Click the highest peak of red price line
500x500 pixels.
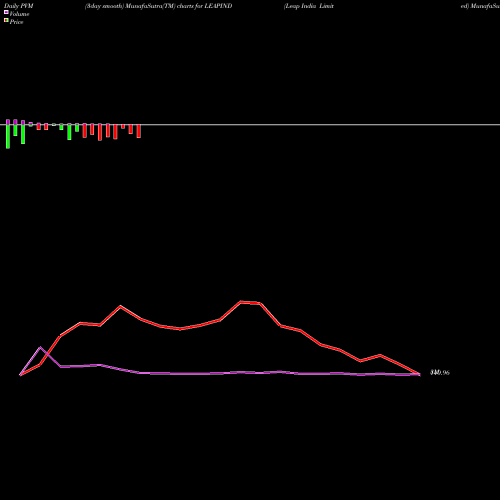click(241, 302)
